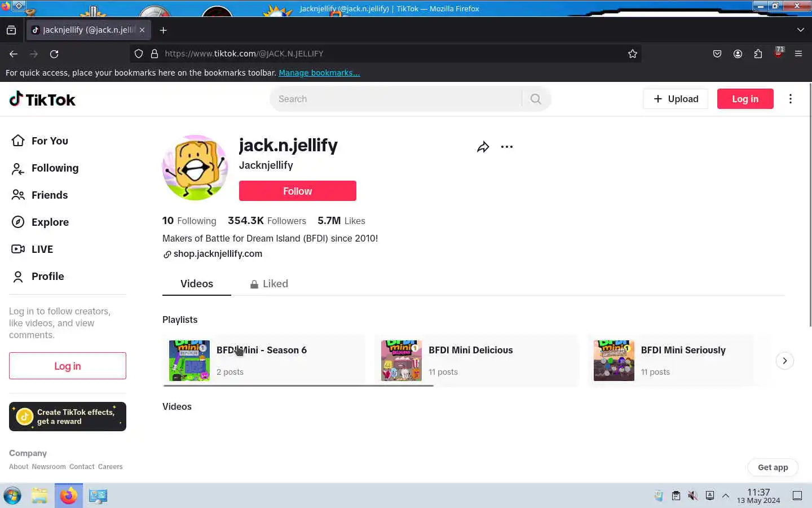Launch file manager from taskbar
Viewport: 812px width, 508px height.
click(x=39, y=496)
